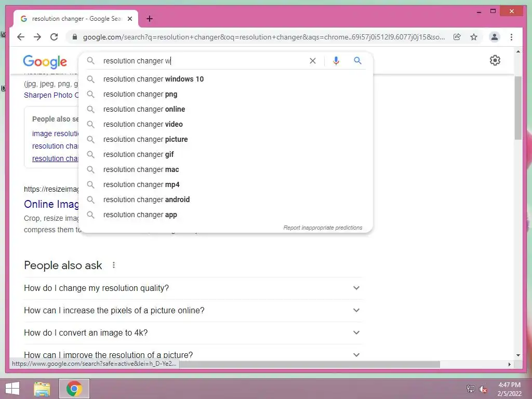Open Google quick settings gear
532x399 pixels.
495,60
